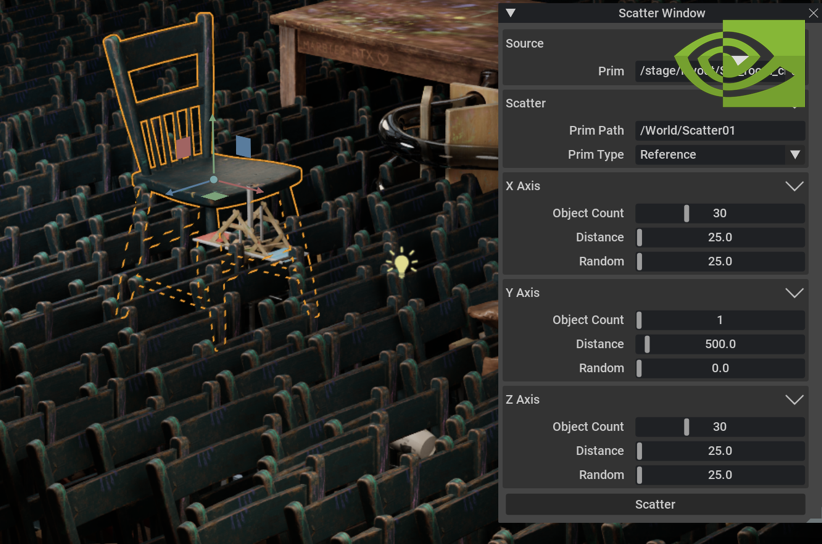
Task: Click the gizmo center point on the chair
Action: coord(213,180)
